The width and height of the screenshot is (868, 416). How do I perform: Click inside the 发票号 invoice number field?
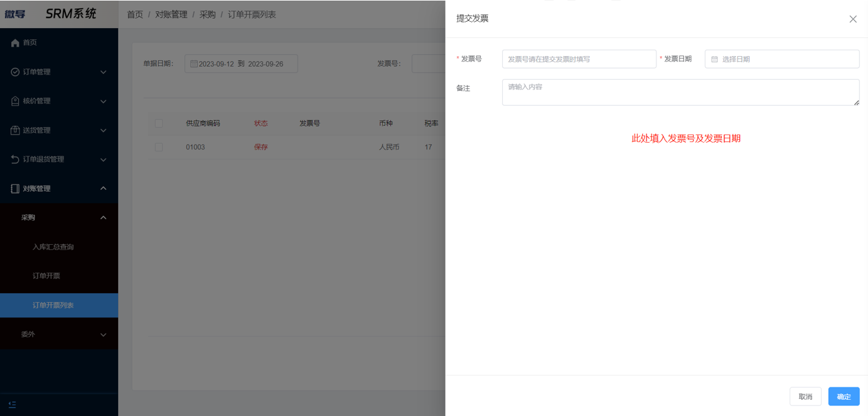point(579,59)
